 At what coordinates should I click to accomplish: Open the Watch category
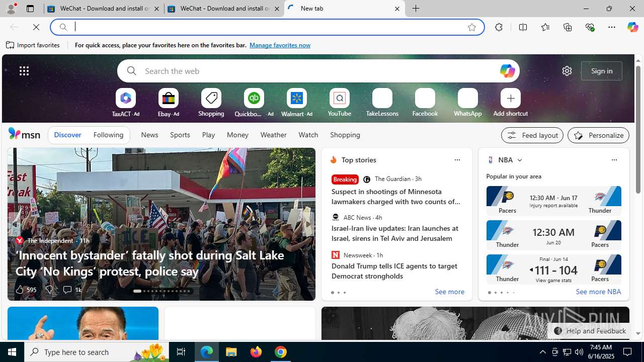(x=308, y=135)
